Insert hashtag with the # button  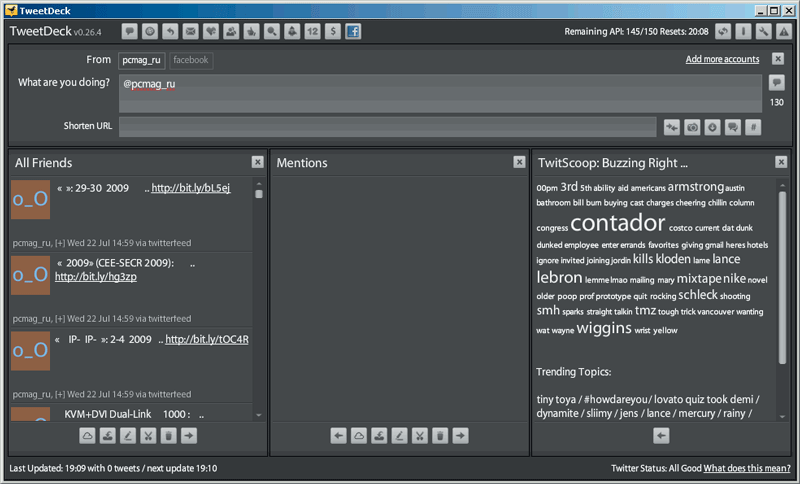click(753, 127)
